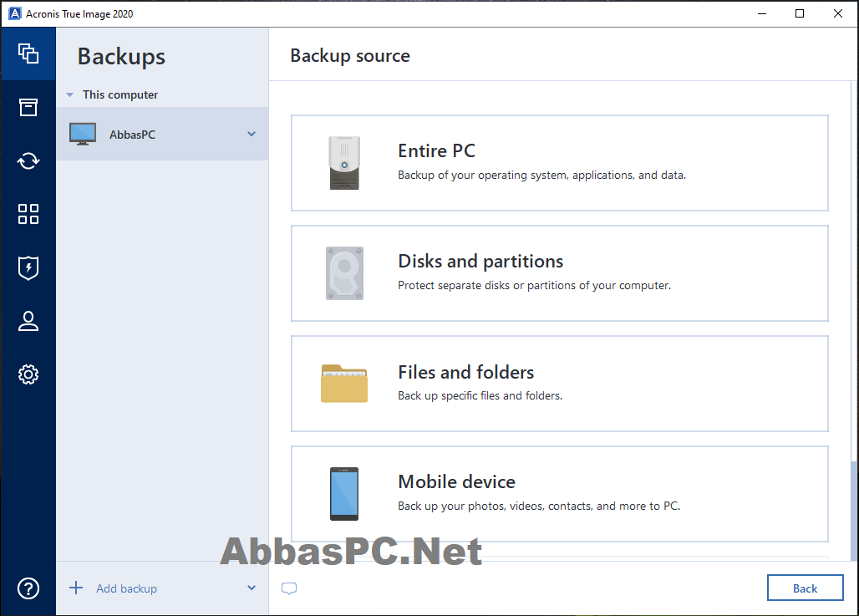The image size is (859, 616).
Task: Open the Add backup dropdown arrow
Action: coord(252,588)
